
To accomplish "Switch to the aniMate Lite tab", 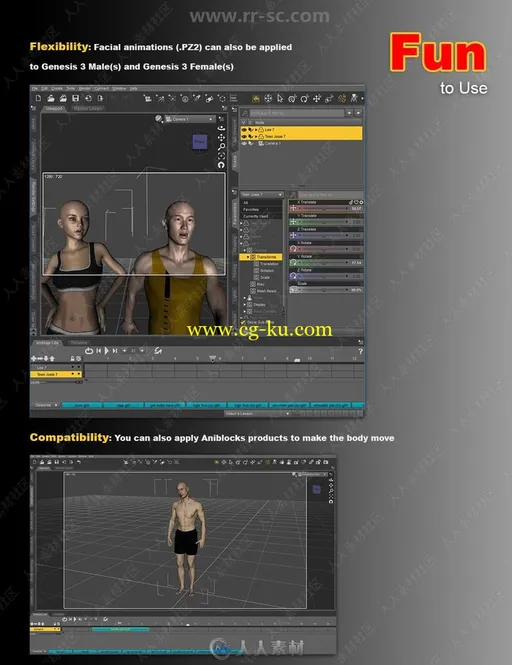I will (47, 343).
